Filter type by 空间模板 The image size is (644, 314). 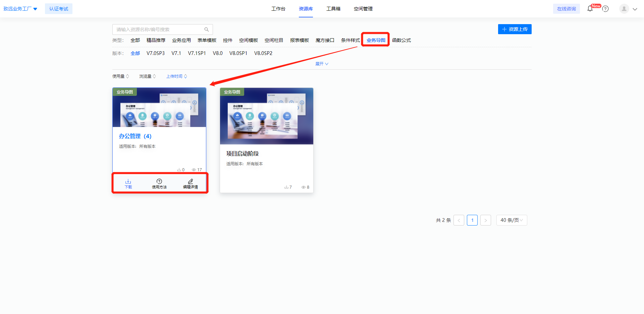(x=249, y=40)
